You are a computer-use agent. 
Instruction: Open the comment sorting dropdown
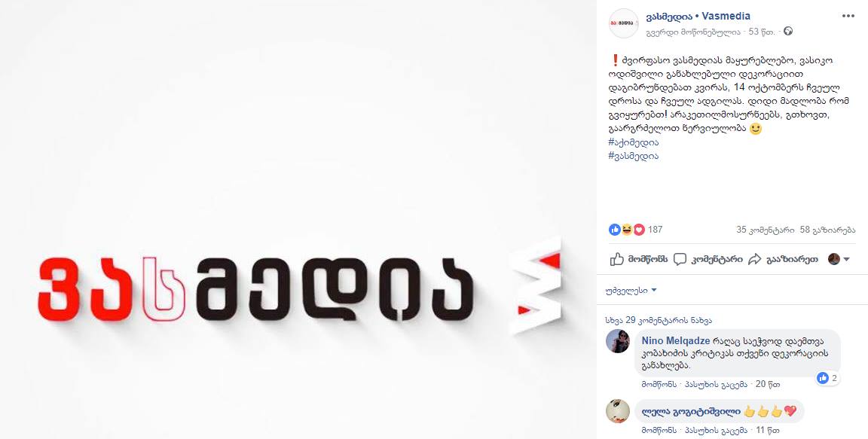pyautogui.click(x=631, y=290)
